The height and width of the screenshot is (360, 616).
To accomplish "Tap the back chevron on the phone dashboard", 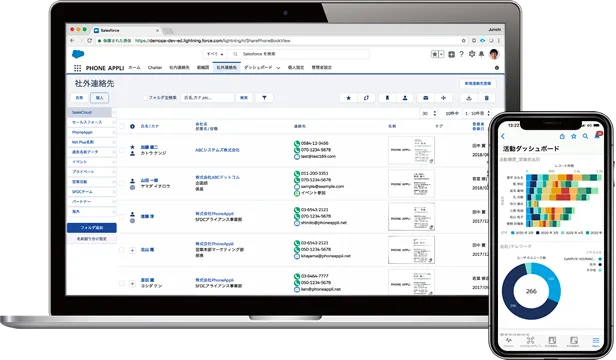I will pos(503,136).
